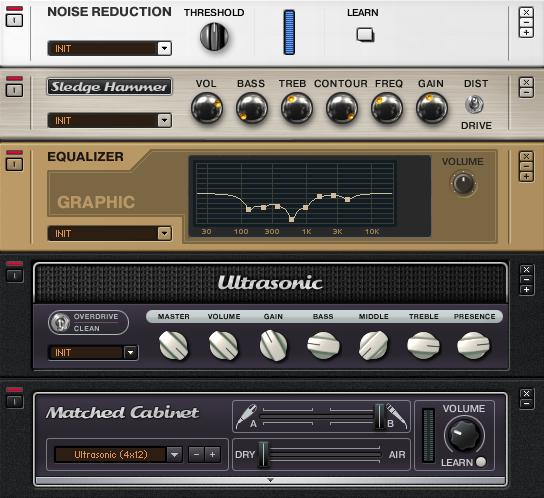Collapse the Ultrasonic module with minus icon

526,280
